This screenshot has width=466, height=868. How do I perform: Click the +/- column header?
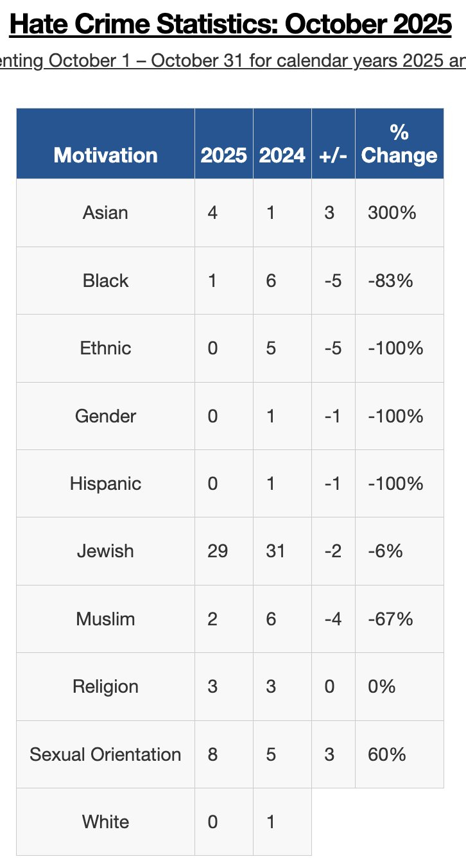(333, 155)
